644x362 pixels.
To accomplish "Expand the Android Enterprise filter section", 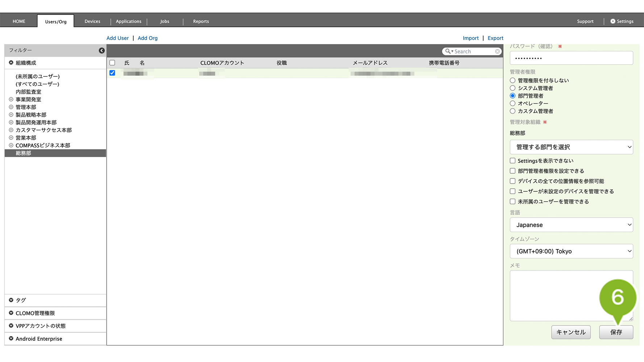I will (x=11, y=338).
